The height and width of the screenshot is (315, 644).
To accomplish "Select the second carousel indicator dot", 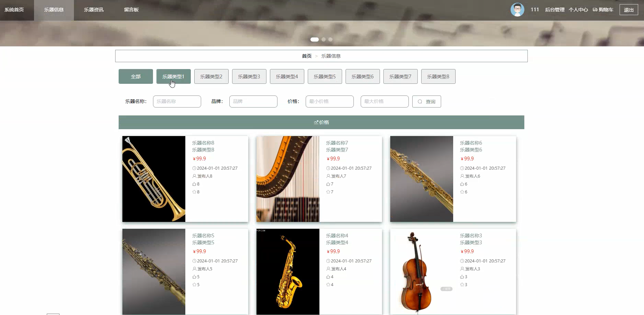I will 323,40.
